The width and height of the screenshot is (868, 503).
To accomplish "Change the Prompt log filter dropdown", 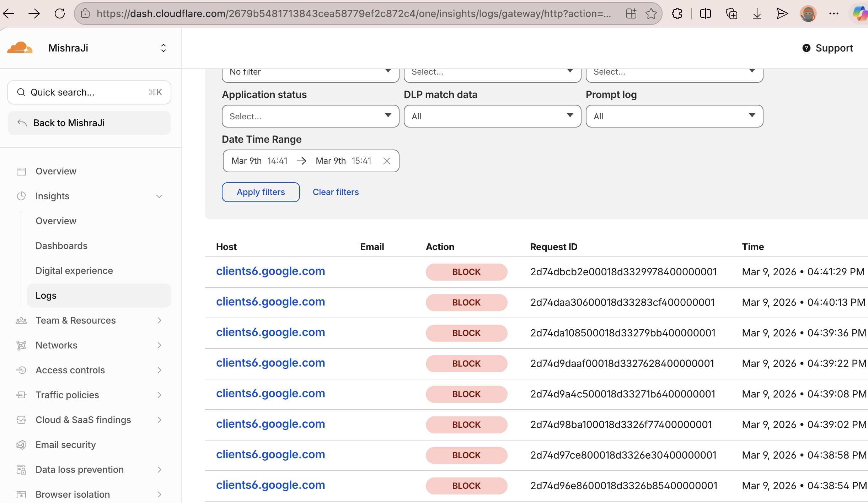I will [674, 116].
